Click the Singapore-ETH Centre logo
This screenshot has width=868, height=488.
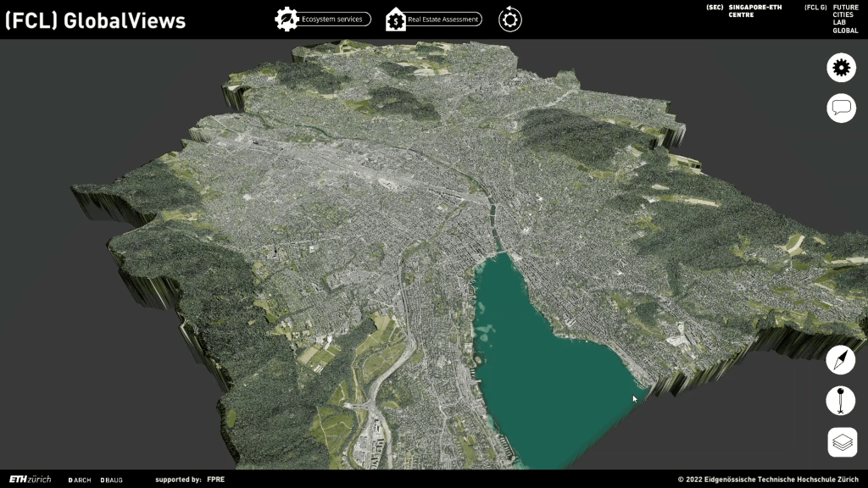pos(746,11)
